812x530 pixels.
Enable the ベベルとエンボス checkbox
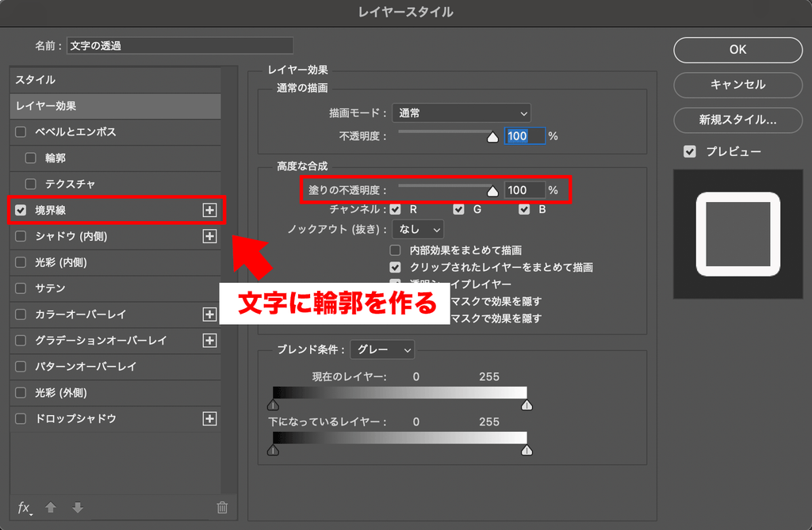click(21, 132)
